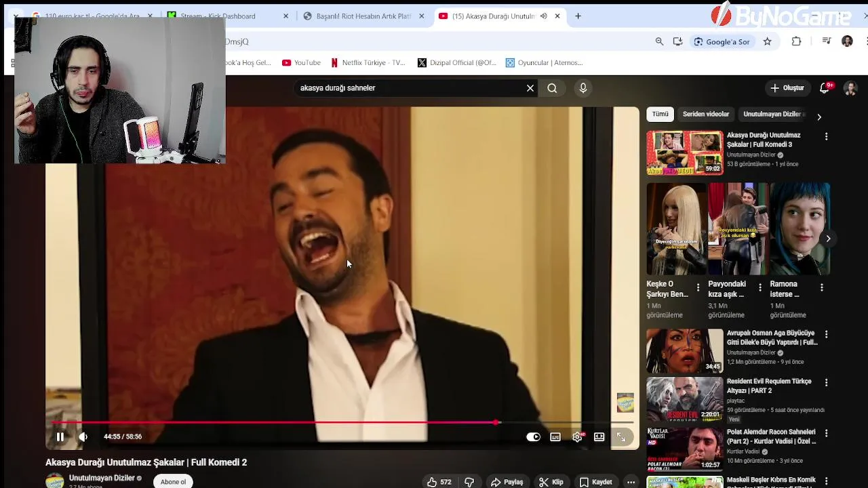Open a new browser tab
Image resolution: width=868 pixels, height=488 pixels.
point(578,16)
